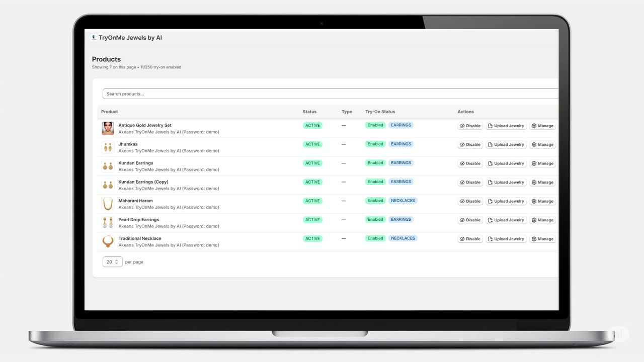
Task: Select the Maharani Haram product name
Action: tap(135, 201)
